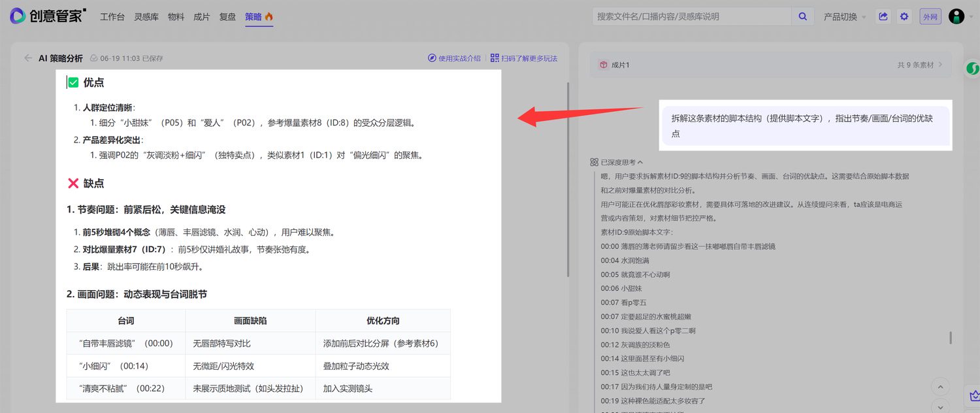
Task: Click the chat panel scrollbar thumb
Action: click(951, 338)
